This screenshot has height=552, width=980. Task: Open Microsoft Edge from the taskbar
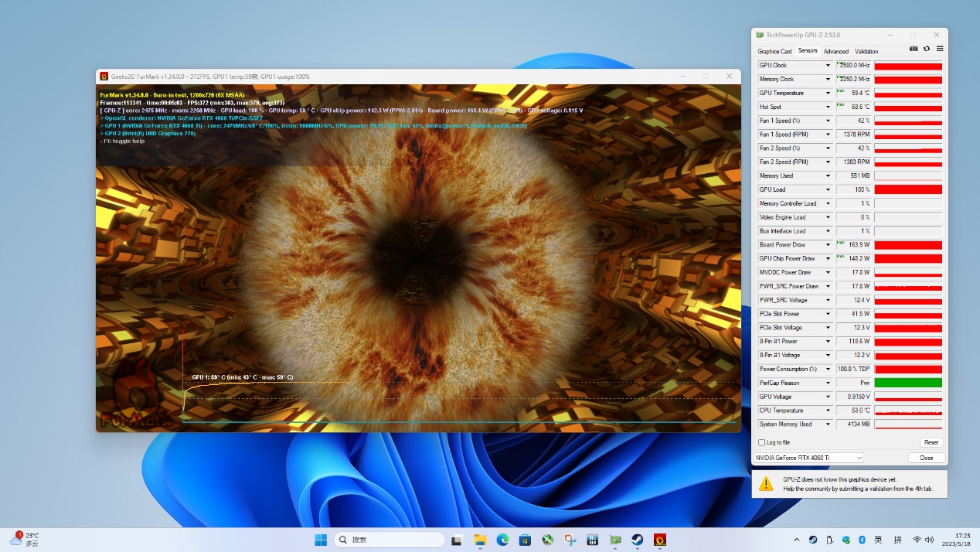click(x=502, y=540)
